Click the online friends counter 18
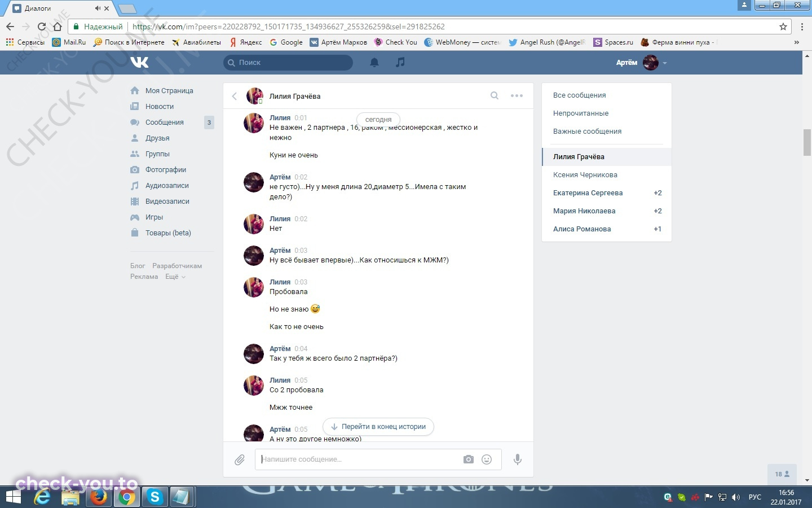The height and width of the screenshot is (508, 812). 782,474
